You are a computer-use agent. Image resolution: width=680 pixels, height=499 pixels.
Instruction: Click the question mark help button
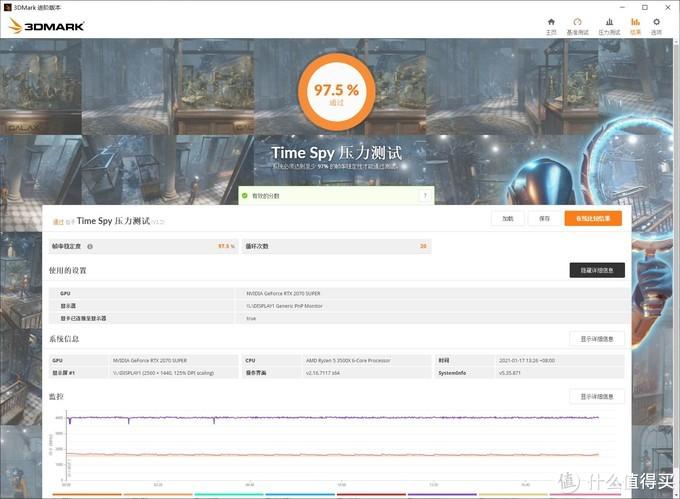(x=424, y=196)
